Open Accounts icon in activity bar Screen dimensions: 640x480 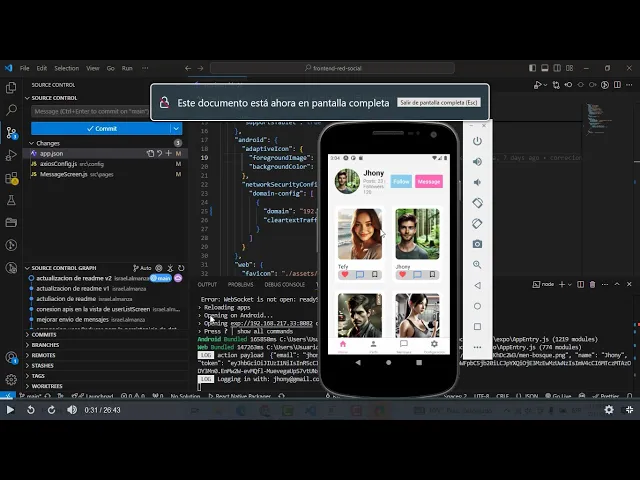click(x=11, y=357)
